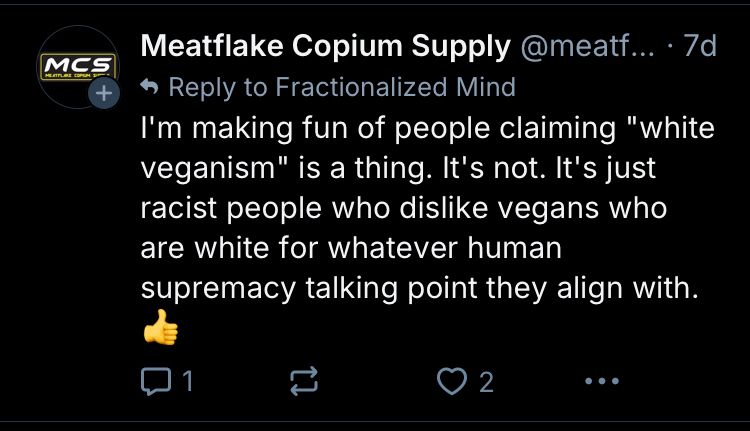Click the line "racist people who dislike vegans who"
750x431 pixels.
(x=404, y=208)
